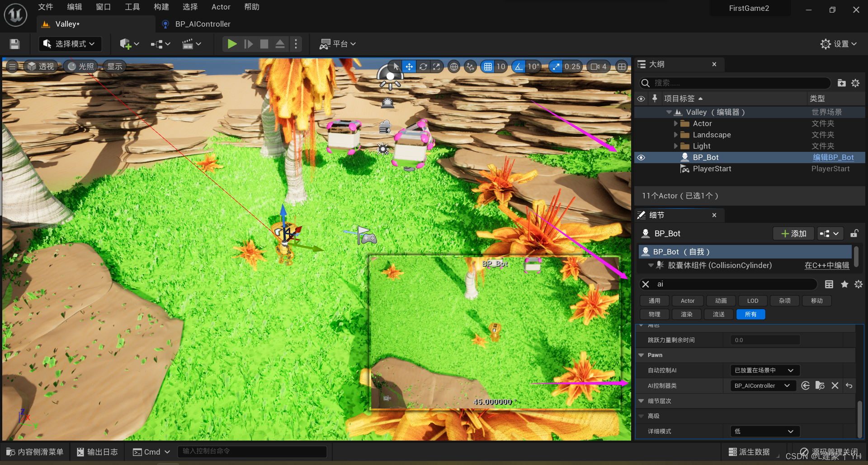
Task: Click the 显示 show flags button
Action: click(x=115, y=66)
